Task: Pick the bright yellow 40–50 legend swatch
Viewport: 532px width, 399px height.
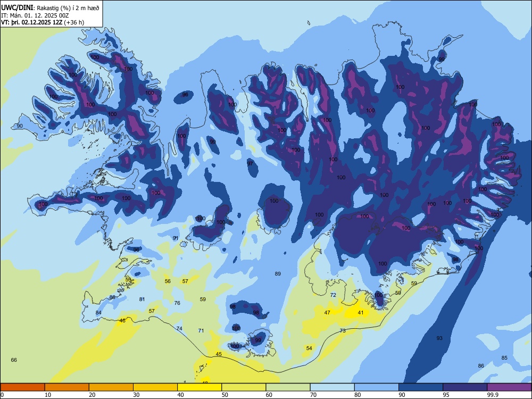Action: point(199,387)
